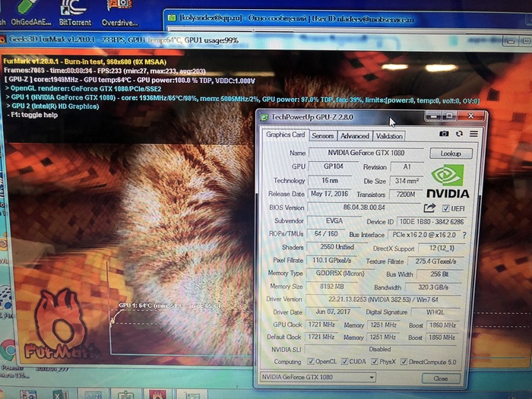Switch to the Sensors tab
Viewport: 532px width, 399px height.
tap(322, 136)
